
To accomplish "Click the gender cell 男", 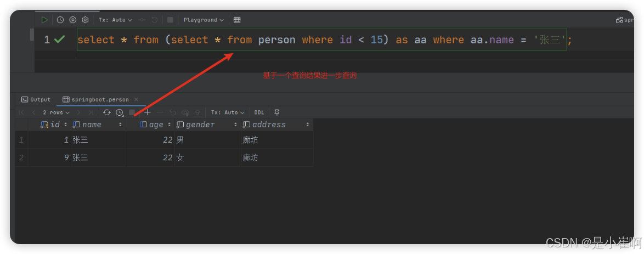I will coord(208,140).
